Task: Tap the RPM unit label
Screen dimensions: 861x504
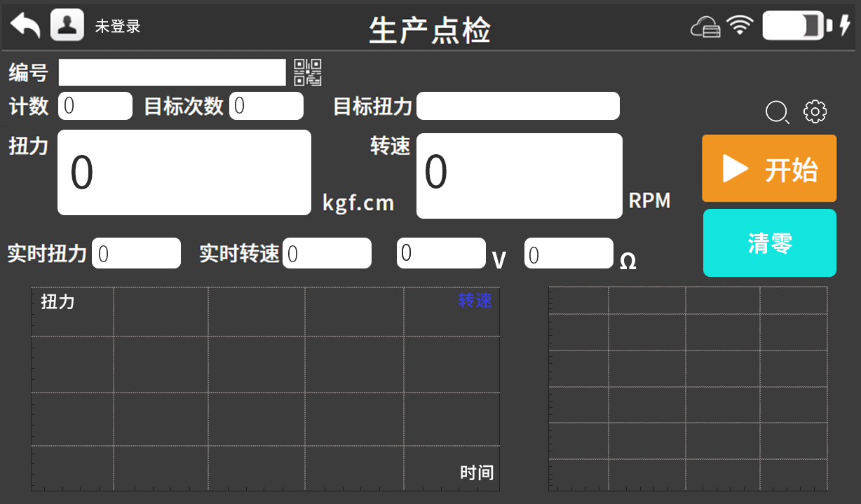Action: pyautogui.click(x=649, y=200)
